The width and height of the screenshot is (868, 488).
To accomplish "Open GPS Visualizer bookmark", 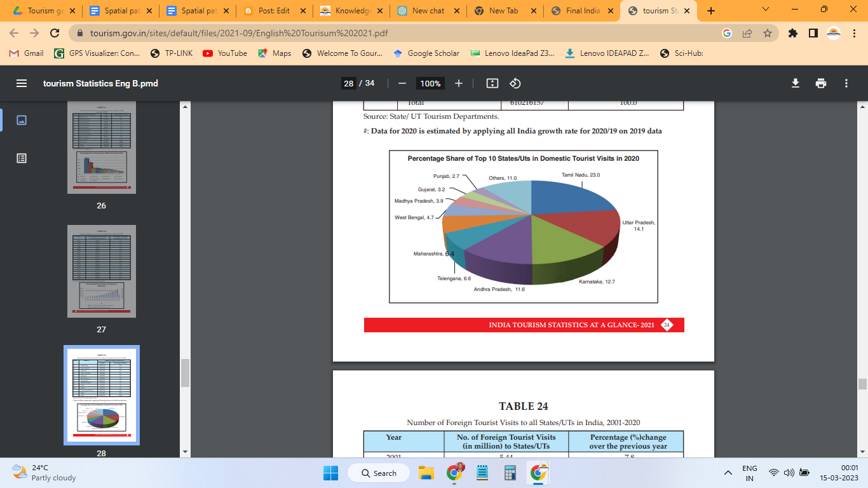I will (x=97, y=53).
